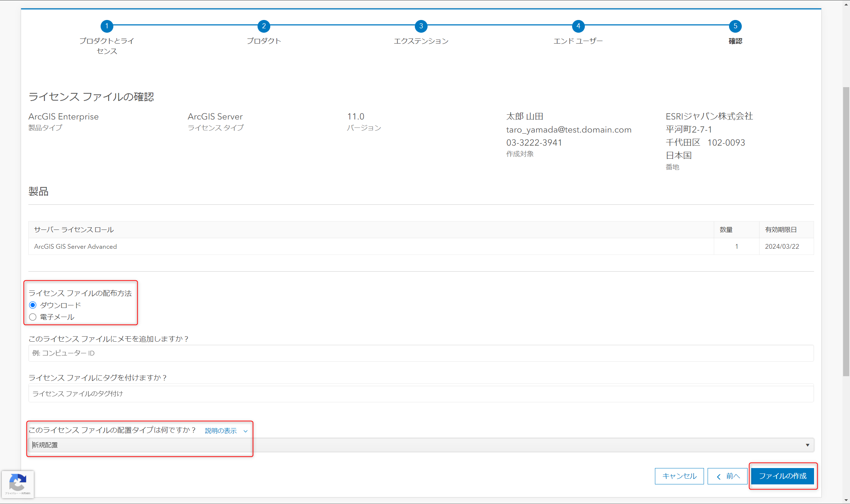850x504 pixels.
Task: Click step 2 circle for プロダクト
Action: click(x=264, y=26)
